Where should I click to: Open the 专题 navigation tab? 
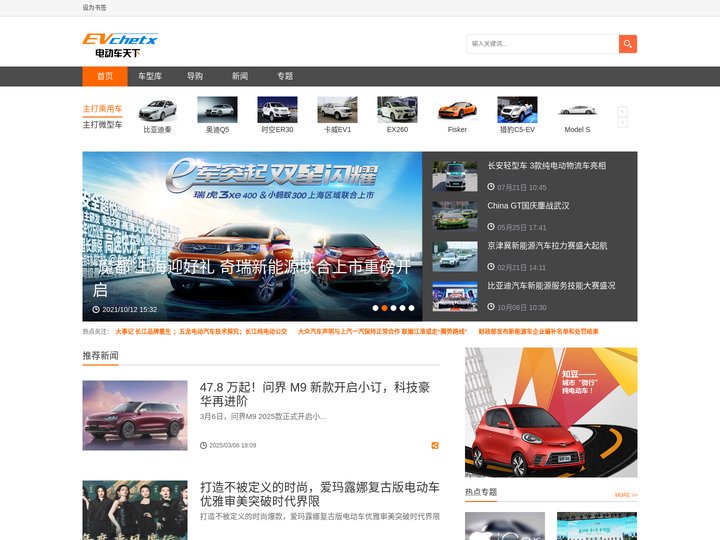click(x=285, y=76)
